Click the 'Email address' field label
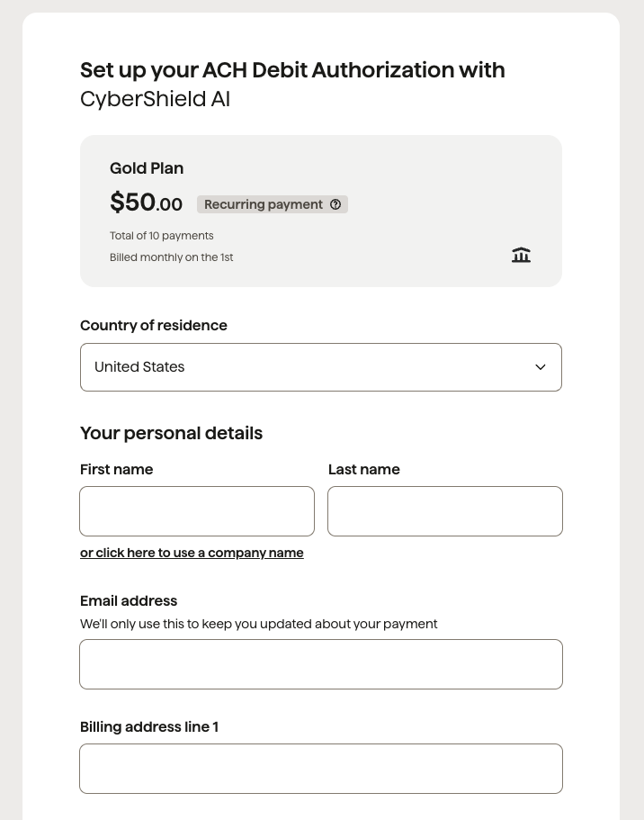 tap(129, 600)
